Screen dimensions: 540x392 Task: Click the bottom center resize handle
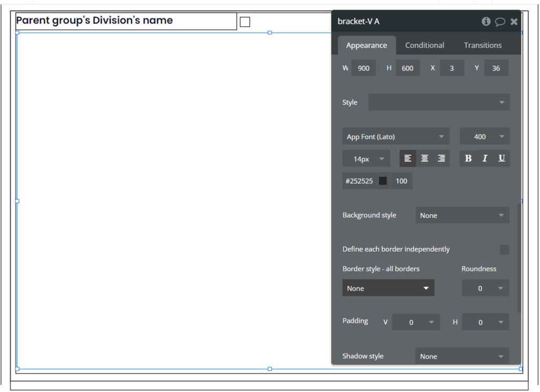(x=269, y=369)
